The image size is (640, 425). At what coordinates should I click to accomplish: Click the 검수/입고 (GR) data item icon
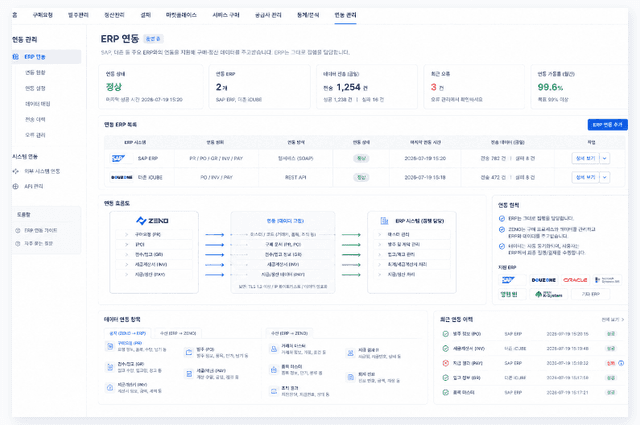pyautogui.click(x=110, y=367)
